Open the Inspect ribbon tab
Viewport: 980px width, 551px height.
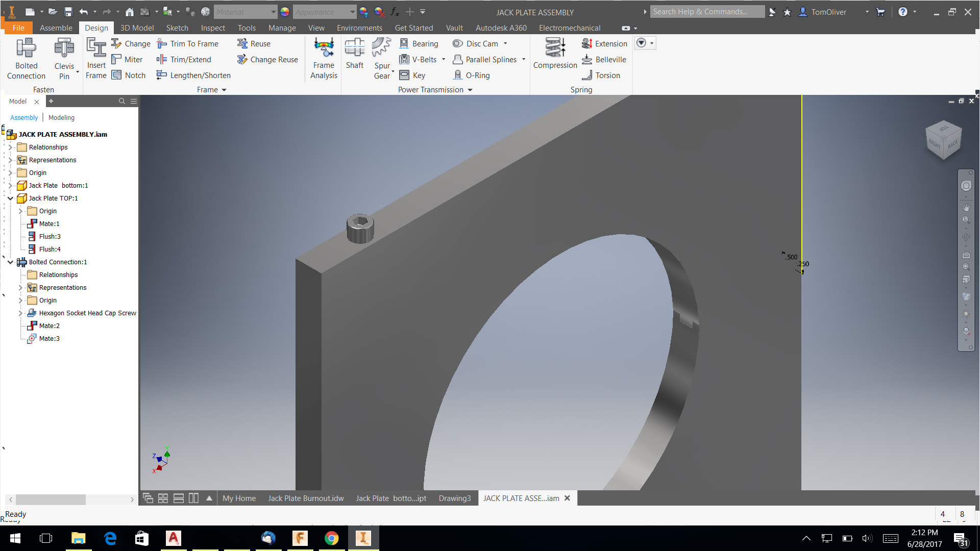(x=213, y=28)
